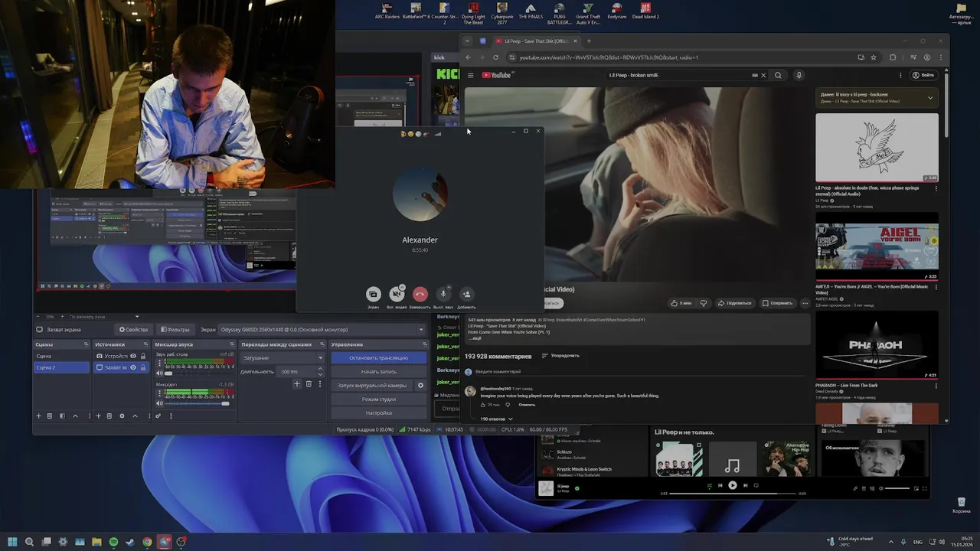Click Режим студии in OBS

click(x=378, y=399)
